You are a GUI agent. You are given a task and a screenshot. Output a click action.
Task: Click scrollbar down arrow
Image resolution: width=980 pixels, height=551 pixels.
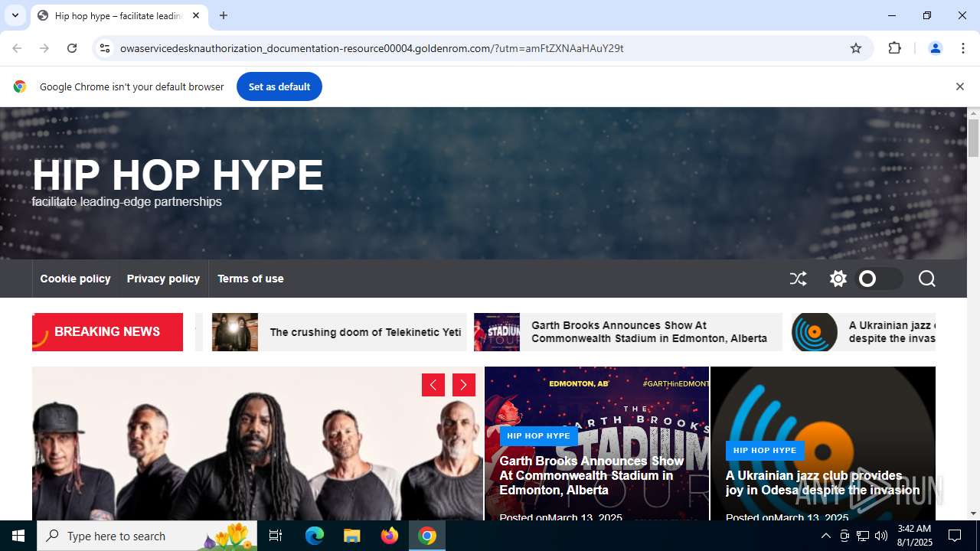[x=973, y=514]
